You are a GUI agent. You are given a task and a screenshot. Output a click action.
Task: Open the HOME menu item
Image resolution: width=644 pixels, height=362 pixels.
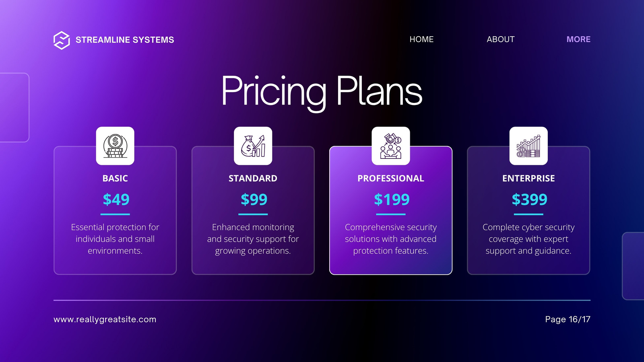[421, 39]
